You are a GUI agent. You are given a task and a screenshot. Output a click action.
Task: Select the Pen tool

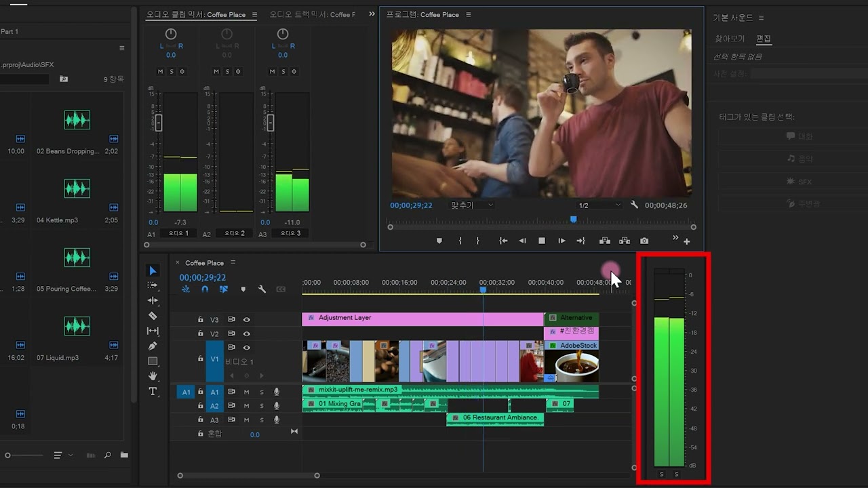[153, 346]
